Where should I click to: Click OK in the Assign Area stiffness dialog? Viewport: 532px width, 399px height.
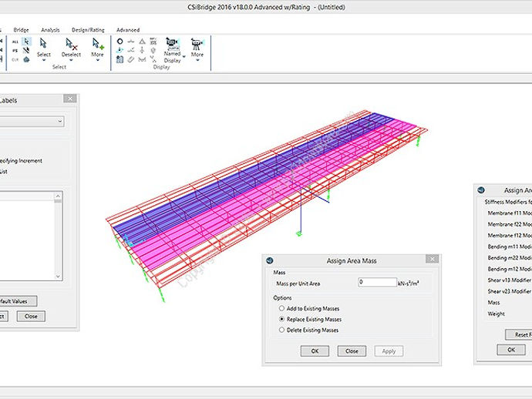(511, 350)
